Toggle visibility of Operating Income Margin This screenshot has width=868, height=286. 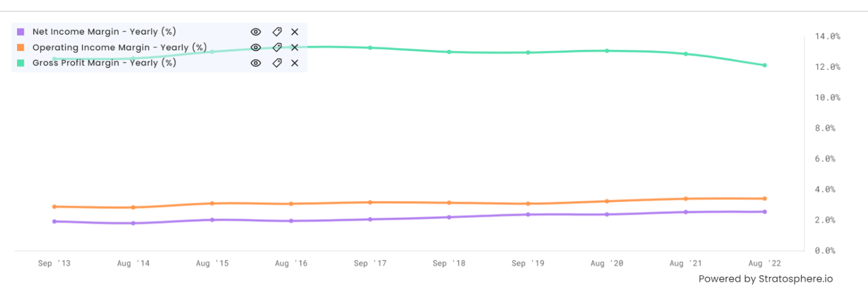click(x=256, y=47)
